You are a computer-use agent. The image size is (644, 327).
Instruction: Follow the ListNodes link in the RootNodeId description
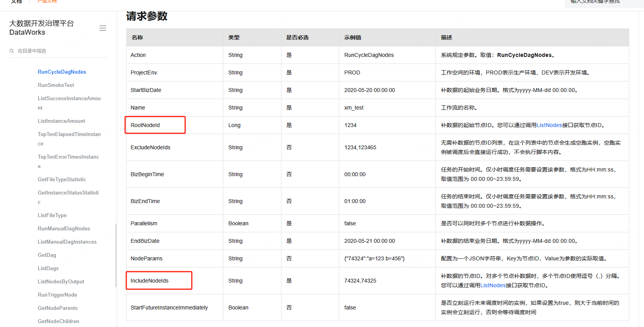549,125
